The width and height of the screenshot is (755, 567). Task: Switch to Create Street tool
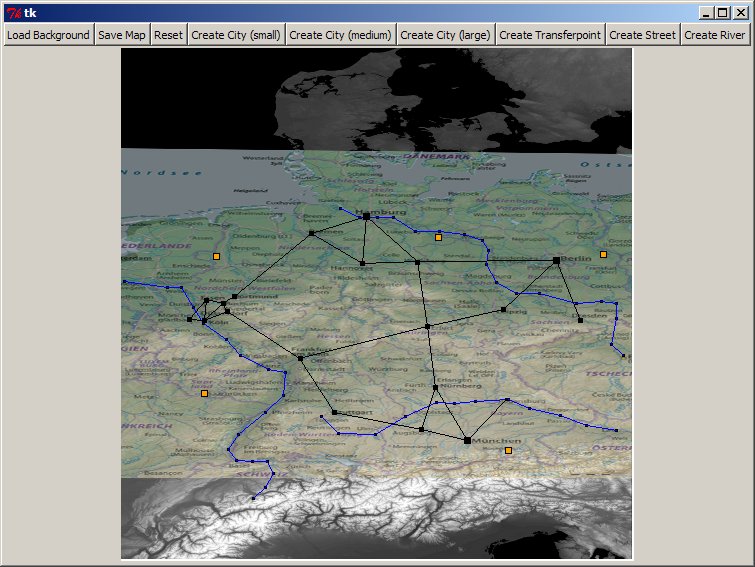[x=642, y=34]
